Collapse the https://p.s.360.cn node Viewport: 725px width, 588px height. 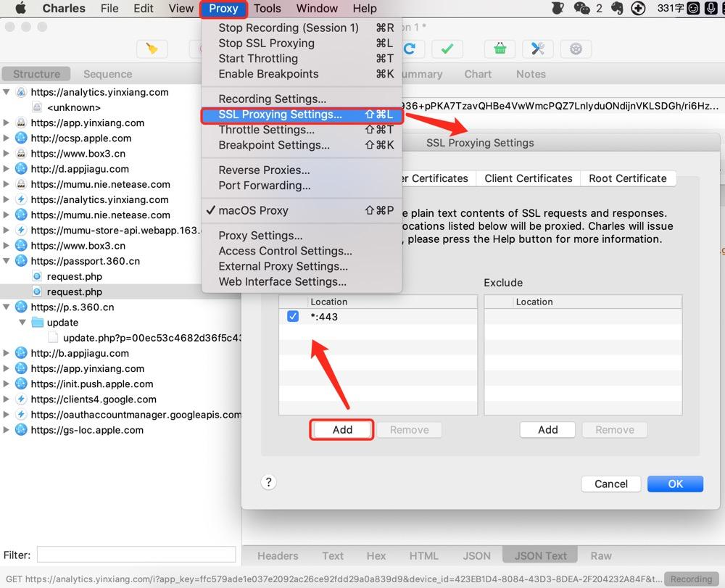pyautogui.click(x=6, y=307)
